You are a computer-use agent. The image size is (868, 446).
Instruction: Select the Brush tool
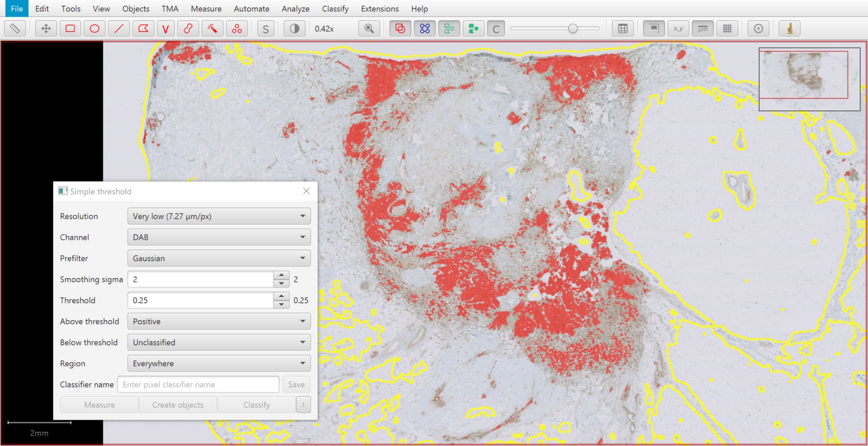click(188, 28)
